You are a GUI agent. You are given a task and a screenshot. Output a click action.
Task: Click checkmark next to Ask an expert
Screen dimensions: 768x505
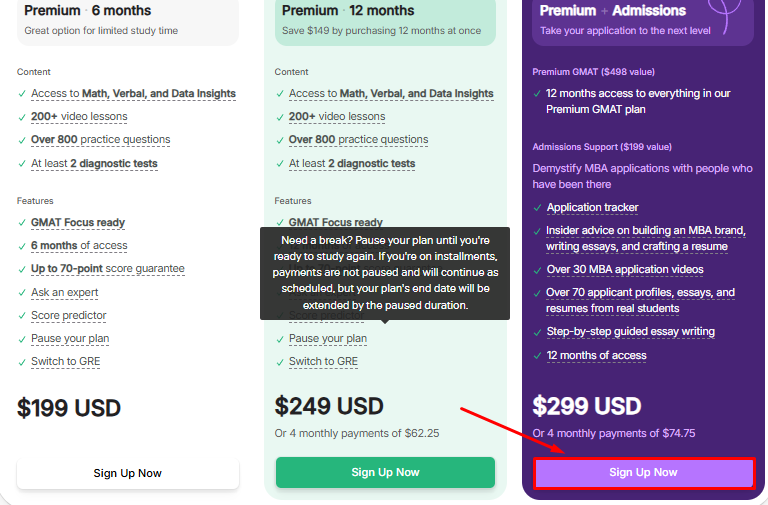point(22,293)
